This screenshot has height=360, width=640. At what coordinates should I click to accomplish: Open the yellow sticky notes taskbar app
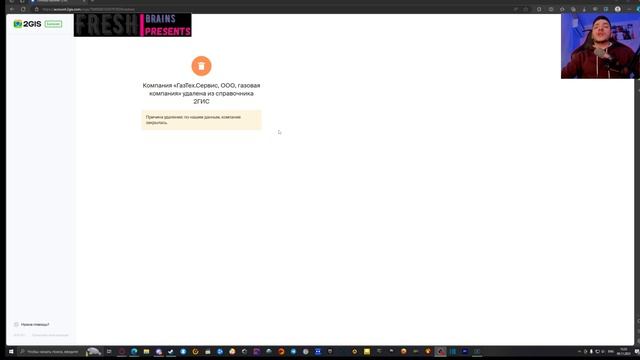point(367,351)
